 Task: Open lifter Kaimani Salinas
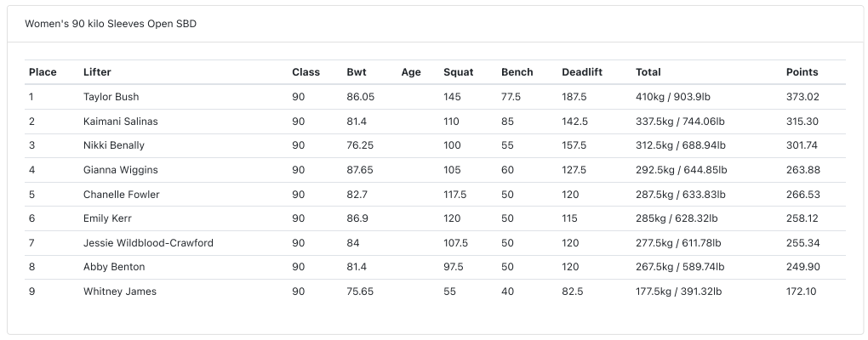tap(121, 121)
